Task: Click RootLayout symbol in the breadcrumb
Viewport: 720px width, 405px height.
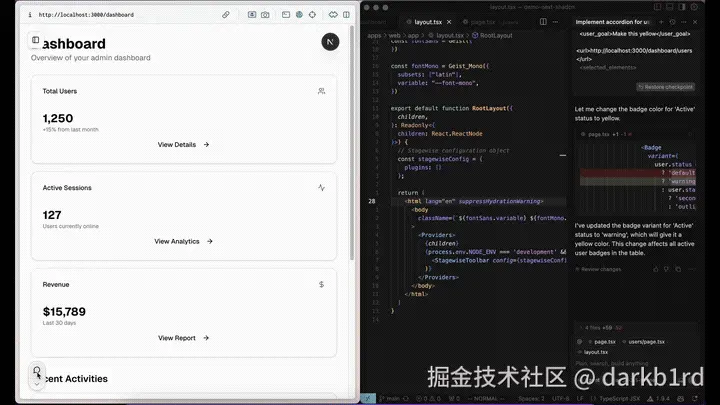Action: [x=496, y=35]
